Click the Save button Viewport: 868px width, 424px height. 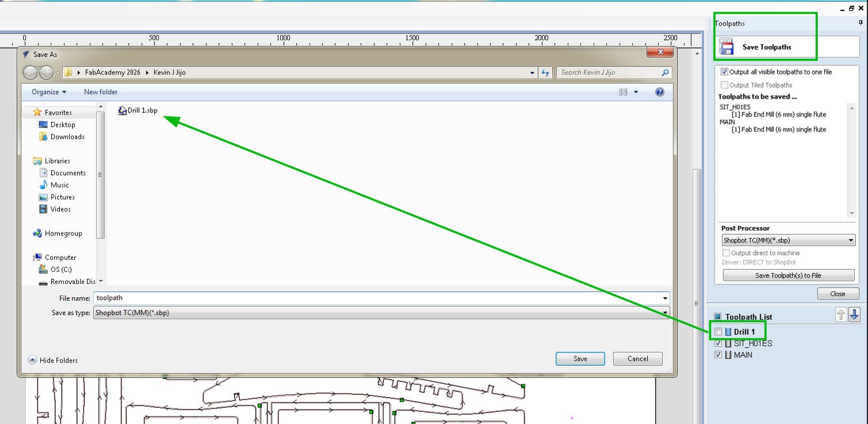click(580, 359)
